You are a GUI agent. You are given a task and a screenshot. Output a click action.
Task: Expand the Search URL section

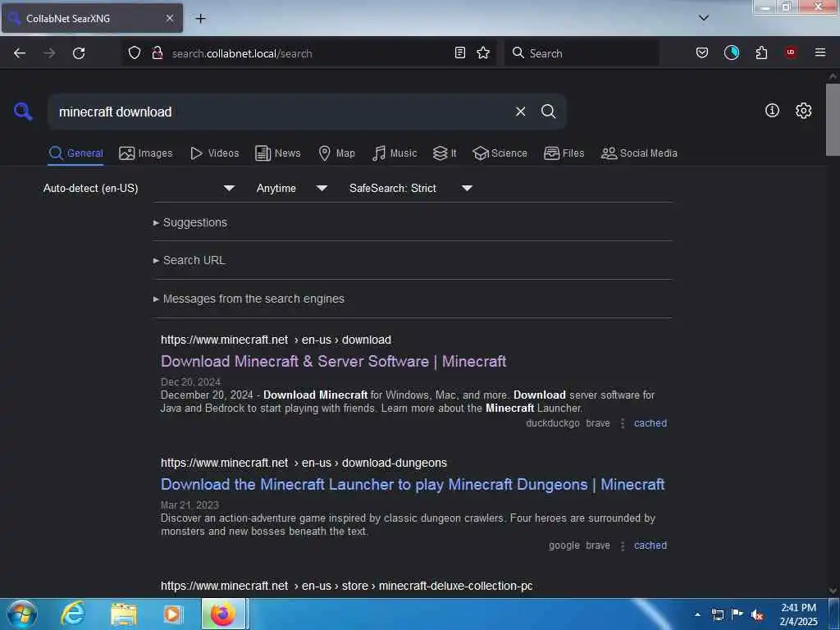(189, 260)
